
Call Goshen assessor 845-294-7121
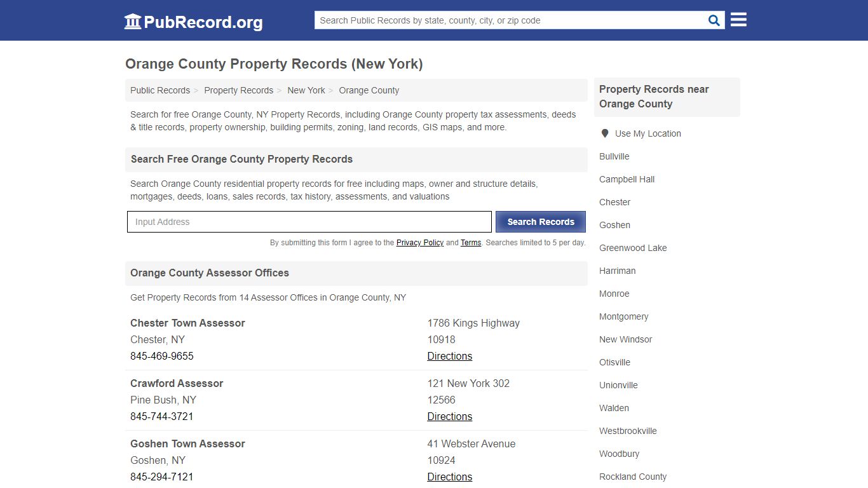point(162,477)
